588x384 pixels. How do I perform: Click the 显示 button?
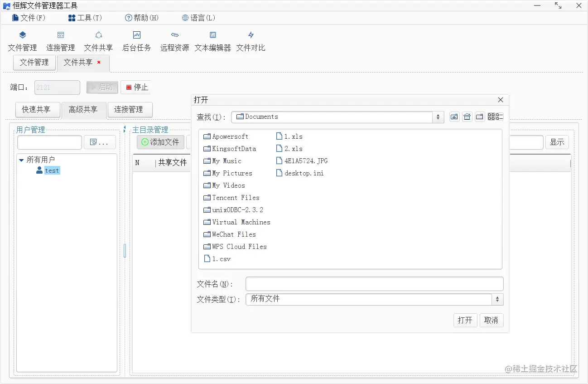(x=557, y=142)
